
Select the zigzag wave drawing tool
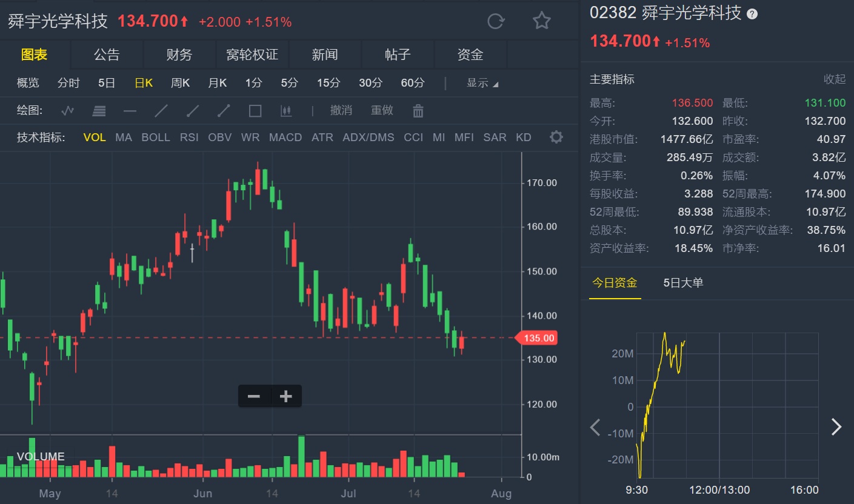click(68, 111)
